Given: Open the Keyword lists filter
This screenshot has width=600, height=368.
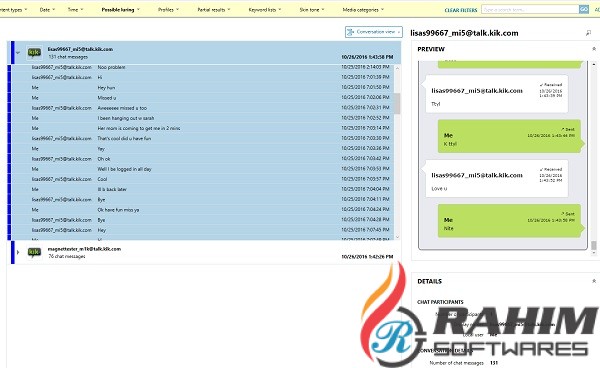Looking at the screenshot, I should tap(265, 10).
